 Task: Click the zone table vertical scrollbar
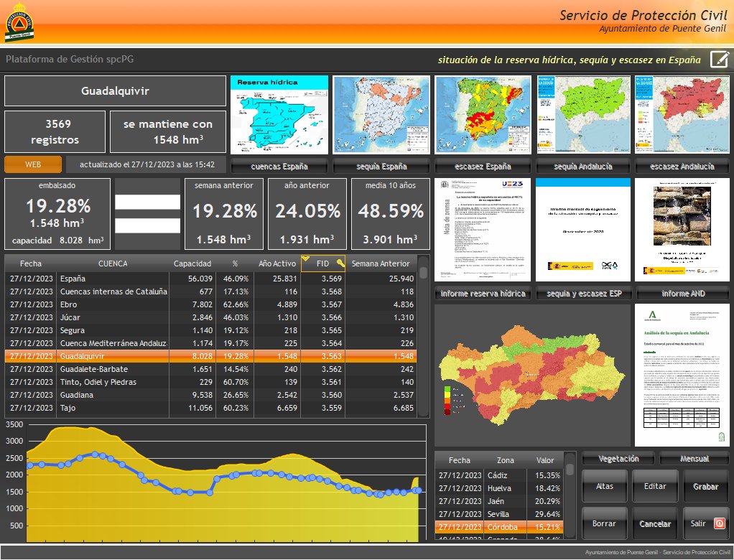[570, 496]
